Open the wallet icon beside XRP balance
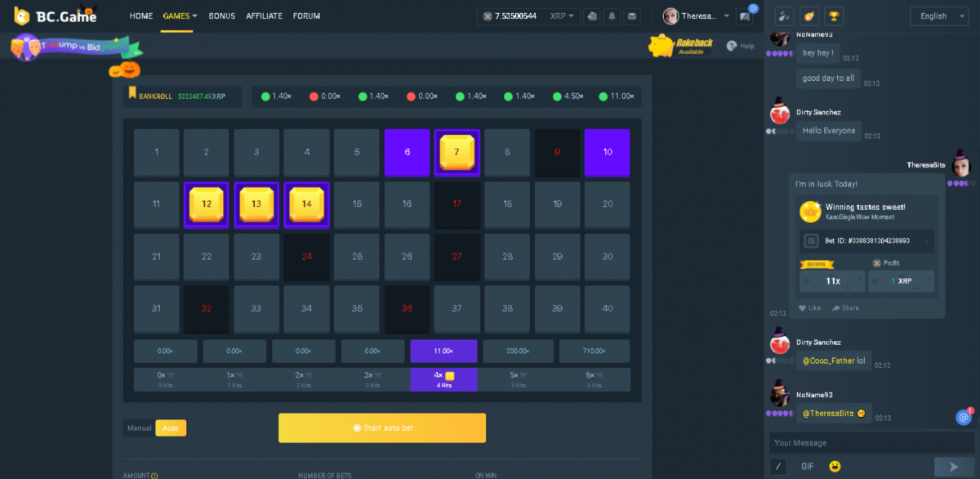This screenshot has width=980, height=479. (x=592, y=16)
